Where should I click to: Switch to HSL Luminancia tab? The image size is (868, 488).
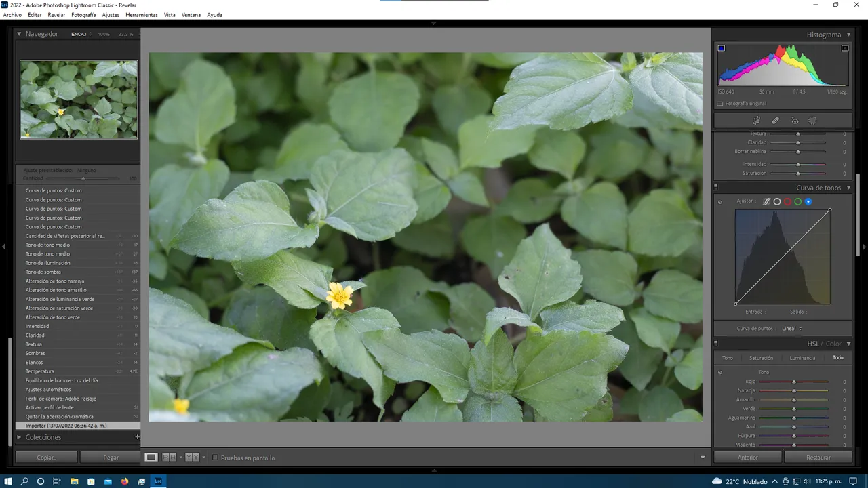[802, 358]
